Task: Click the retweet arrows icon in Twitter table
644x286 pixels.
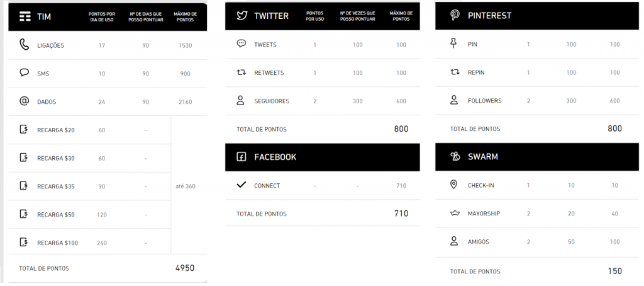Action: point(241,72)
